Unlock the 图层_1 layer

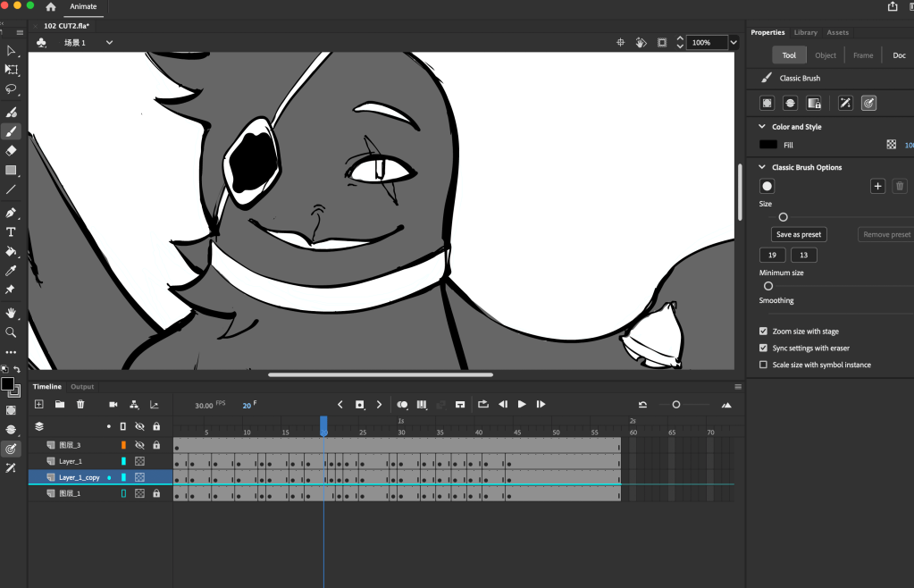(156, 493)
